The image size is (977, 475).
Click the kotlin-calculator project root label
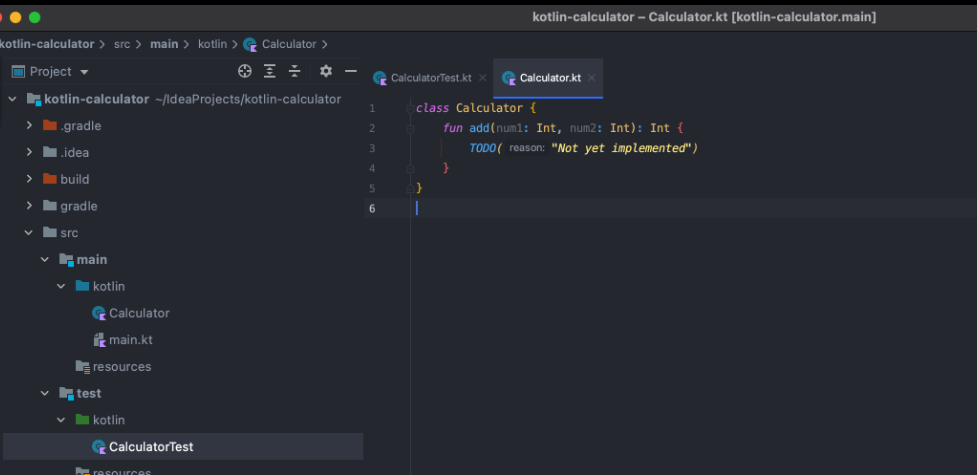coord(97,99)
